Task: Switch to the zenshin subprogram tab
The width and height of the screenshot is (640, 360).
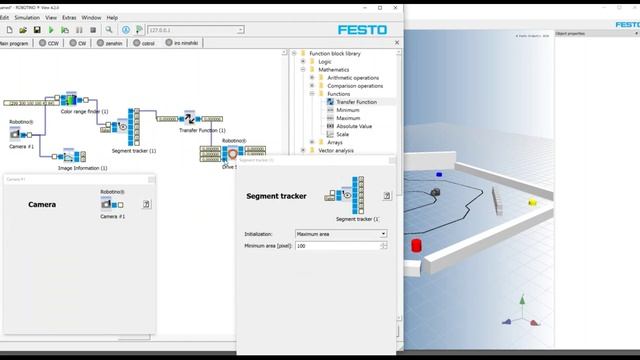Action: 110,43
